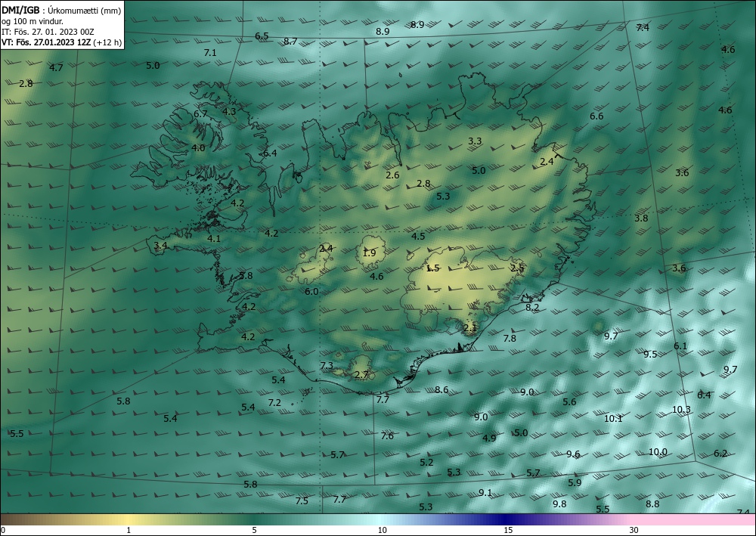This screenshot has width=756, height=536.
Task: Click the '30' label on the colour scale
Action: [634, 530]
